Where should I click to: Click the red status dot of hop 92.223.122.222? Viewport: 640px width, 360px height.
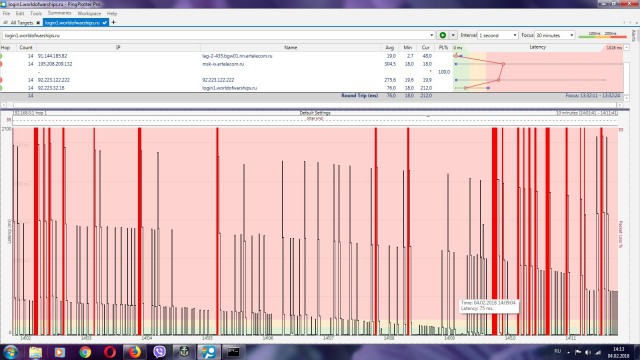click(1, 80)
